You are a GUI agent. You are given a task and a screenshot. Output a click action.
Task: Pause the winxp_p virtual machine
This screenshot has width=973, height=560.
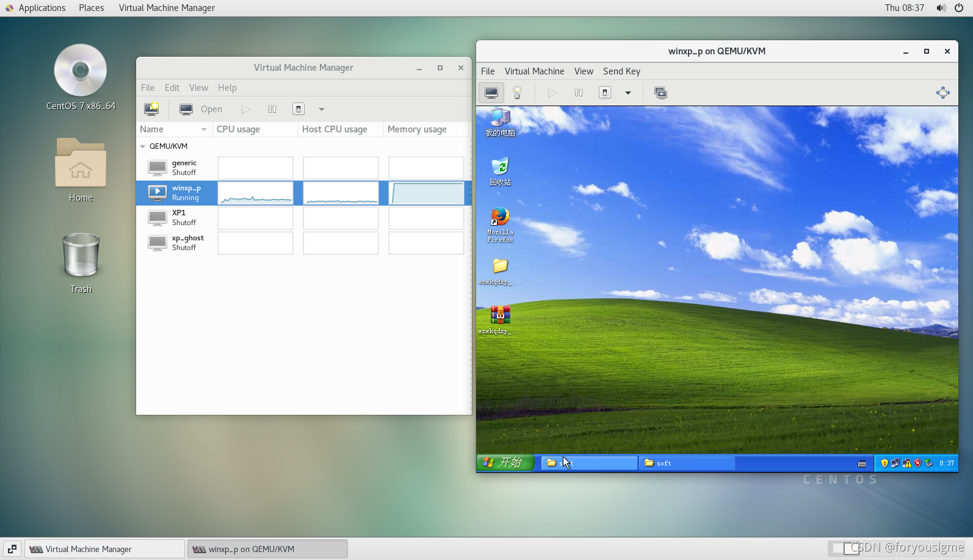tap(579, 93)
